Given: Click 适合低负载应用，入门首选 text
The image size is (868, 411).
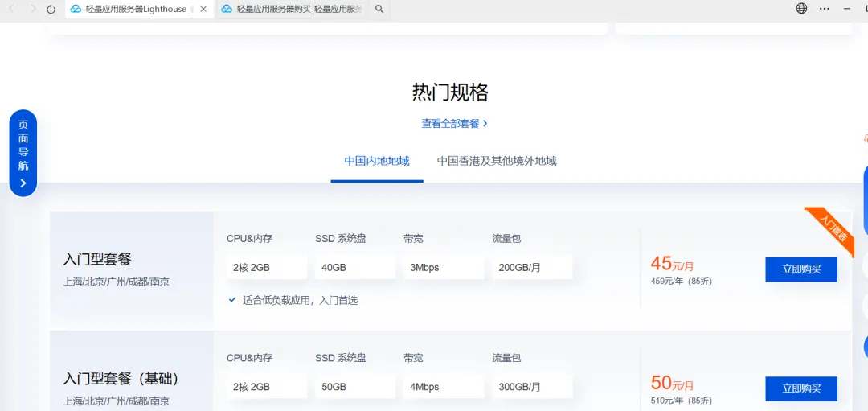Looking at the screenshot, I should click(x=300, y=300).
